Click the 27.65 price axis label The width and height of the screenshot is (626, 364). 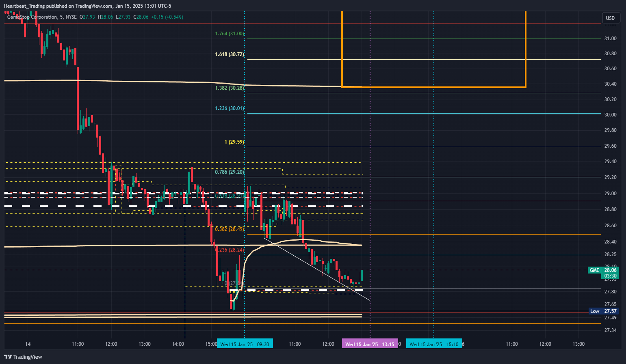click(x=610, y=304)
